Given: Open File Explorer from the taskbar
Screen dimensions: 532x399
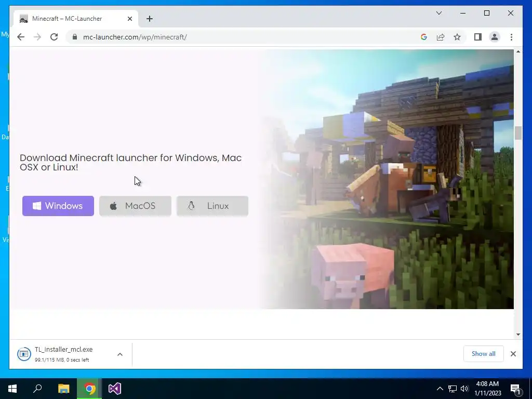Looking at the screenshot, I should [63, 389].
